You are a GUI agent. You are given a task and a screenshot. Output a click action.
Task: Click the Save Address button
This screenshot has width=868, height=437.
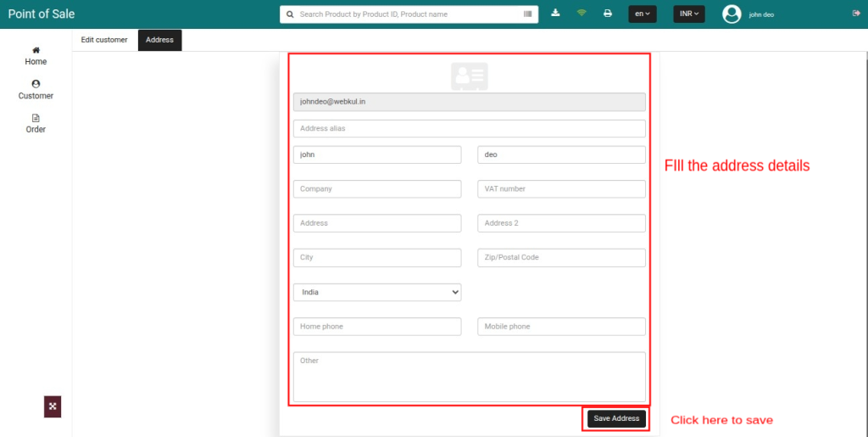coord(616,418)
